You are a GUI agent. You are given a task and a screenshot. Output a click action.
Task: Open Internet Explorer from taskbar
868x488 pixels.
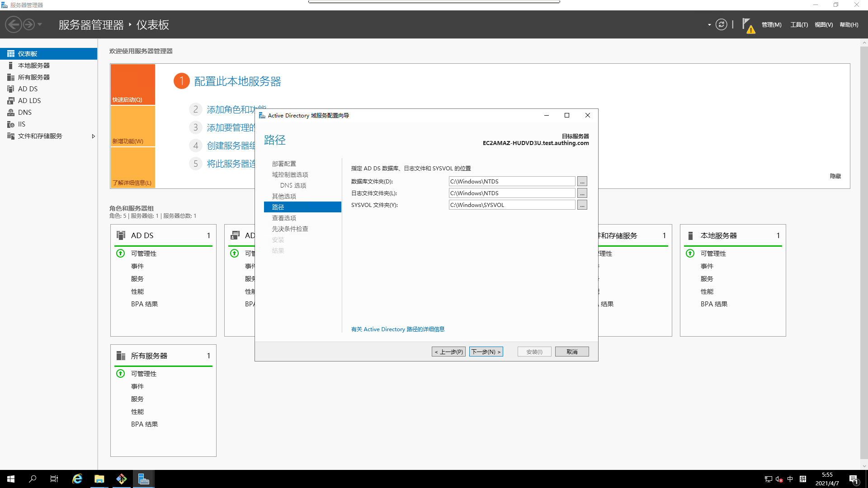(x=77, y=479)
